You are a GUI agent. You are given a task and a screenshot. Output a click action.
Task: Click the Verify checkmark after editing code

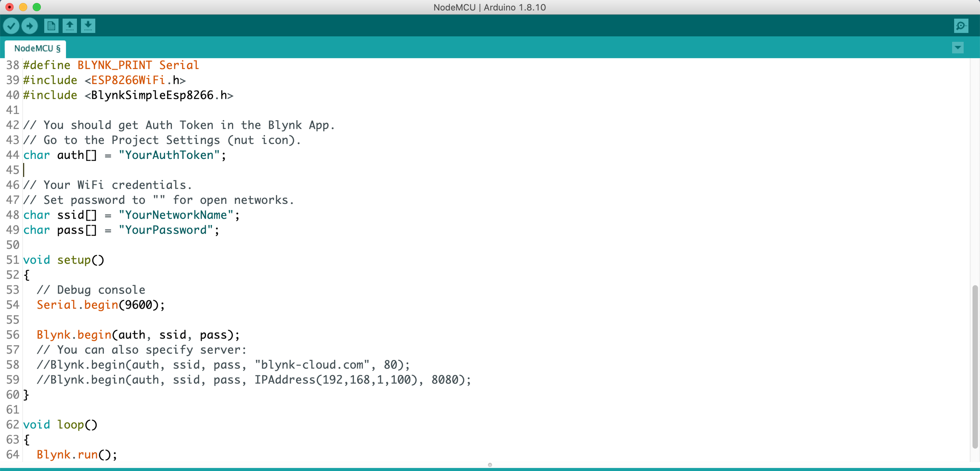[x=11, y=25]
